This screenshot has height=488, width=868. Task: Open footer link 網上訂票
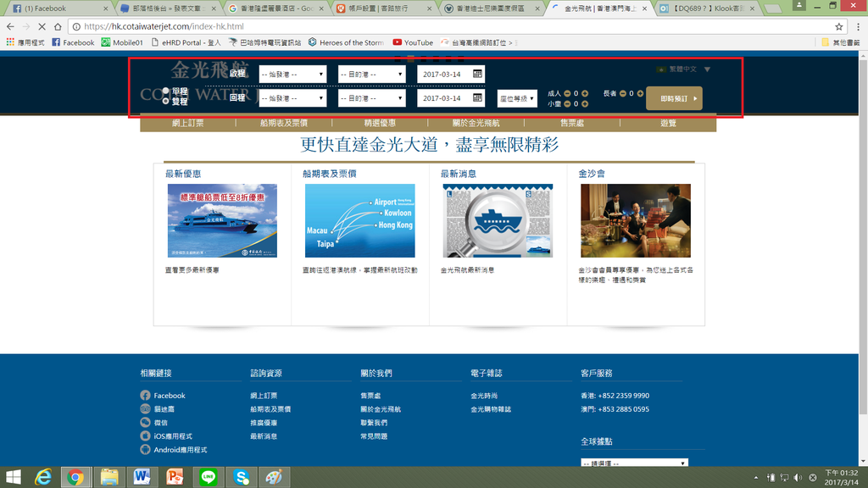pos(264,396)
